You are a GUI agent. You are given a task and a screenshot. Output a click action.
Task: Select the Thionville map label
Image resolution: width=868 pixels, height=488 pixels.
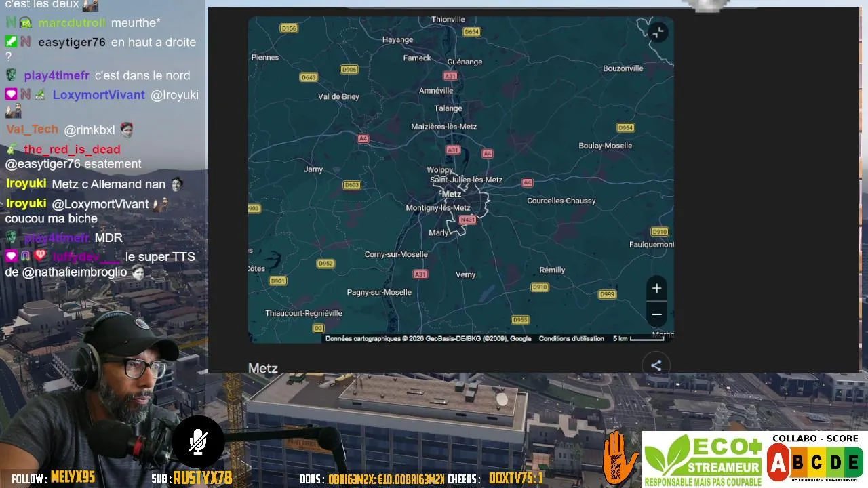point(448,20)
